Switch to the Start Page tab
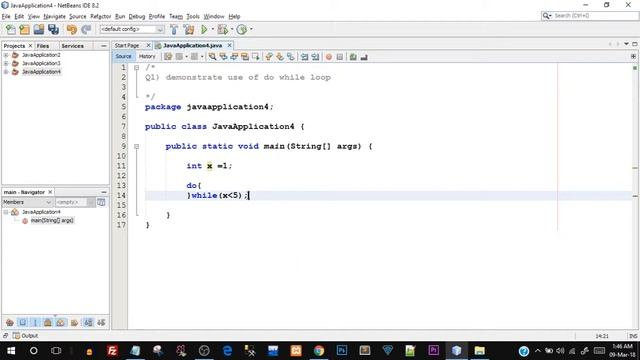The height and width of the screenshot is (360, 640). tap(127, 46)
